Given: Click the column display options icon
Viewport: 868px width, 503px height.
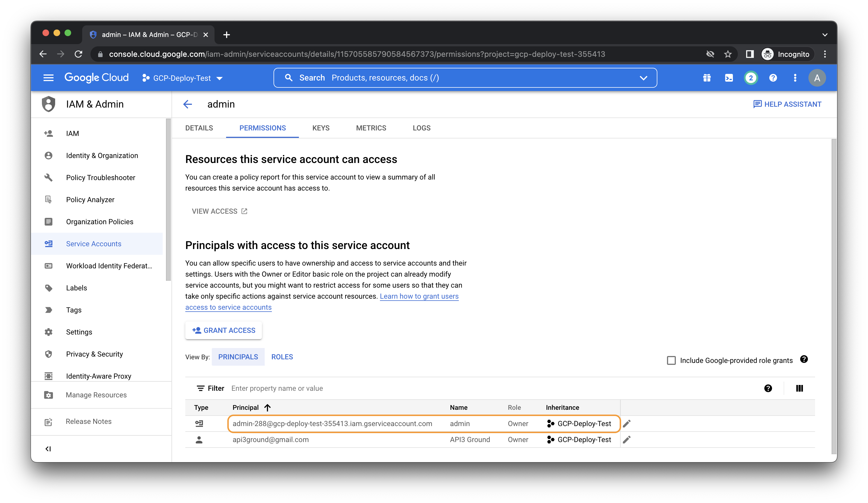Looking at the screenshot, I should click(799, 388).
